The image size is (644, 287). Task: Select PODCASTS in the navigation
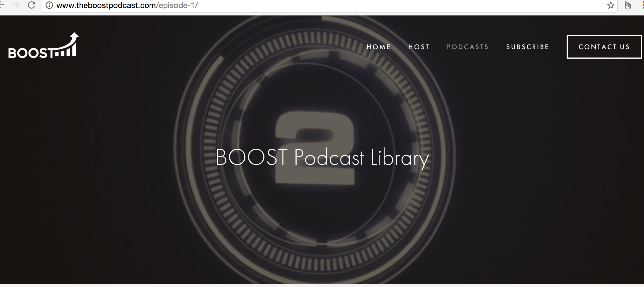click(x=468, y=47)
